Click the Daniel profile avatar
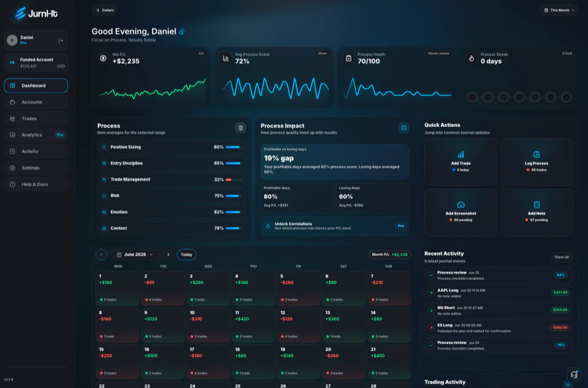Screen dimensions: 588x388 coord(12,40)
